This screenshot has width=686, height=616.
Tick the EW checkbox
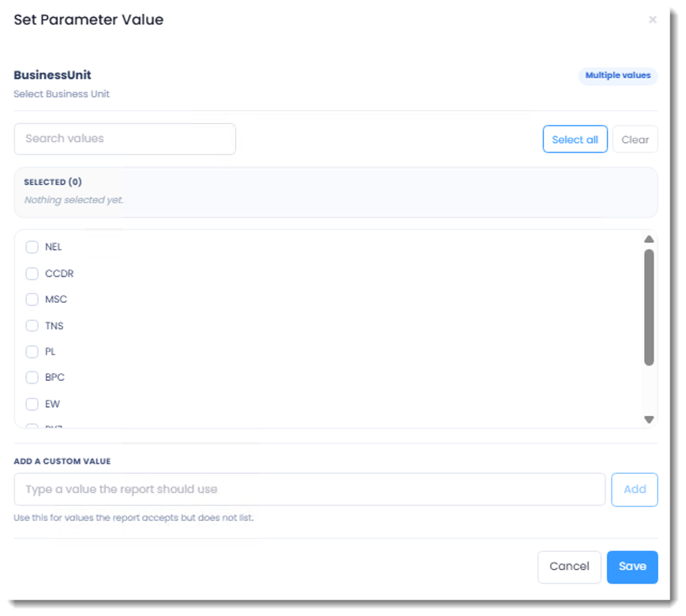point(32,403)
